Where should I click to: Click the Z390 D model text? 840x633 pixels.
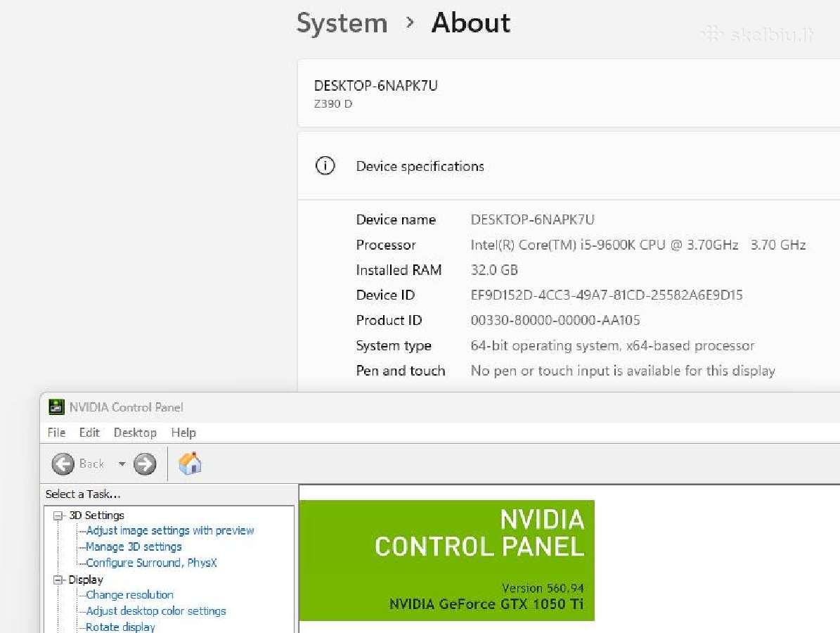(x=333, y=104)
